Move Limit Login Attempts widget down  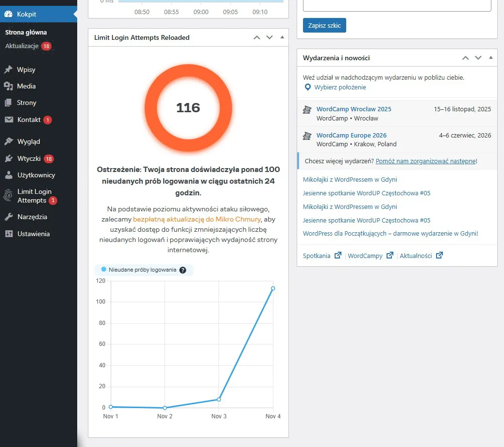point(269,37)
